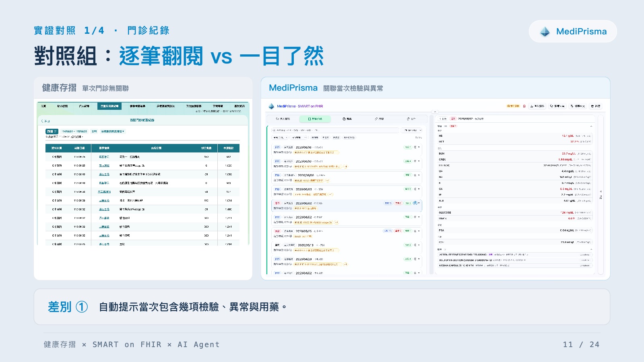This screenshot has width=644, height=362.
Task: Click the CREA lab result row
Action: point(515,159)
